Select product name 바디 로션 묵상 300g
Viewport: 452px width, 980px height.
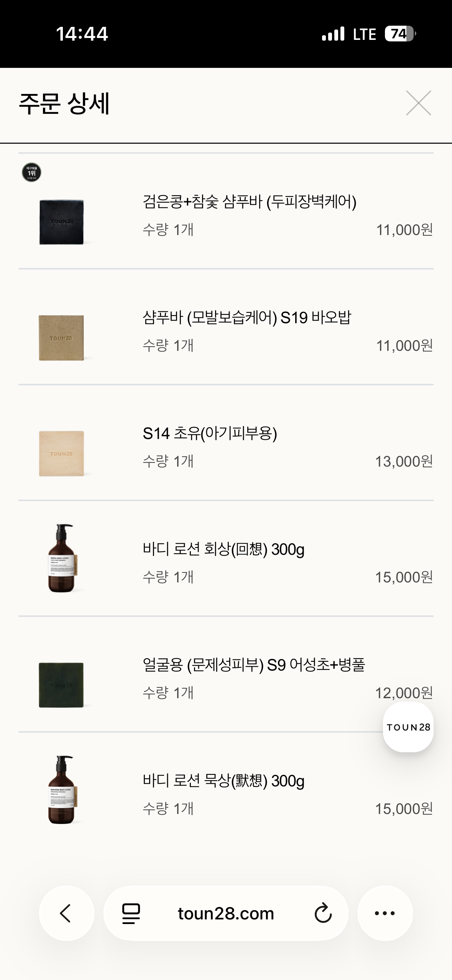click(224, 781)
